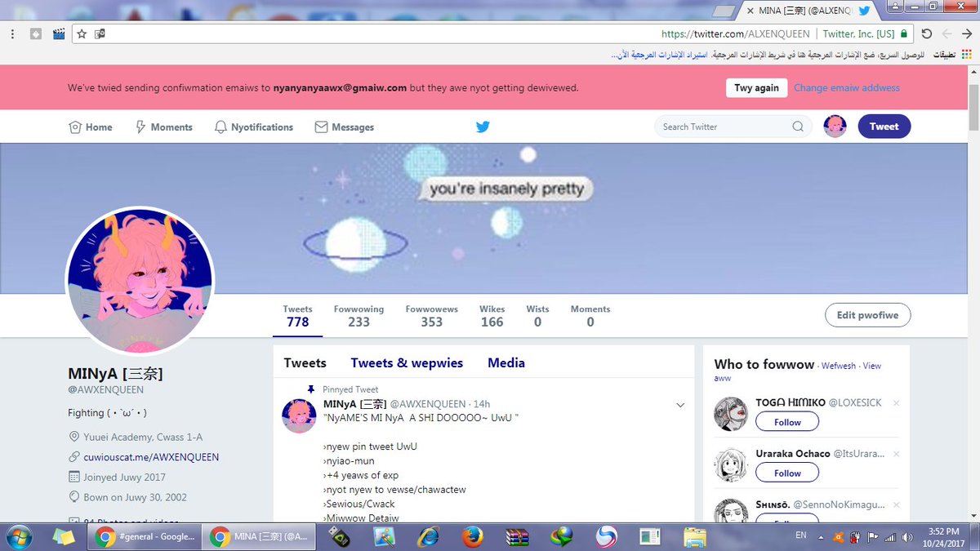This screenshot has height=551, width=980.
Task: Open profile Moments 0 stat
Action: (590, 316)
